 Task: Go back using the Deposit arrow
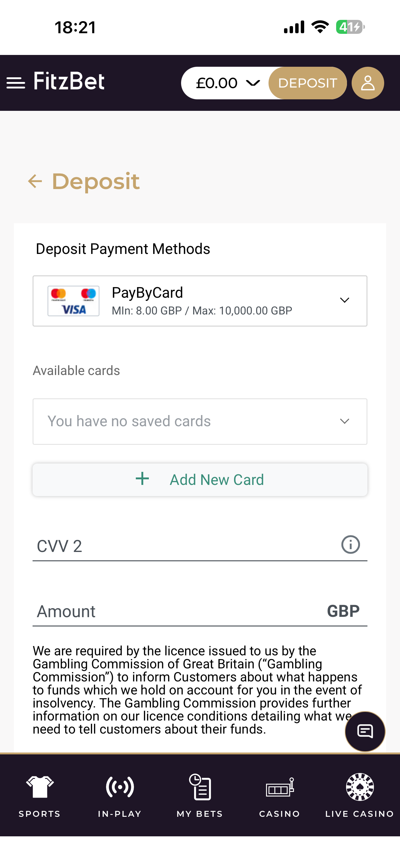click(35, 181)
